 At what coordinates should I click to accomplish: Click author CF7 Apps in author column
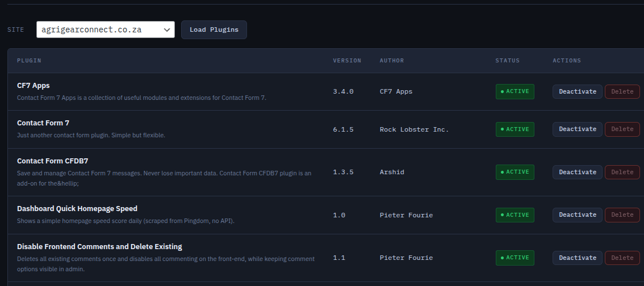[396, 91]
